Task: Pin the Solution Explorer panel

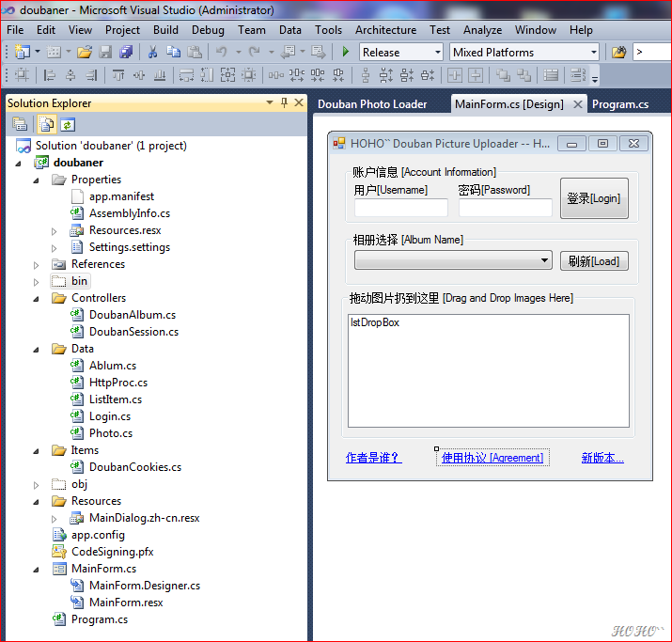Action: click(284, 102)
